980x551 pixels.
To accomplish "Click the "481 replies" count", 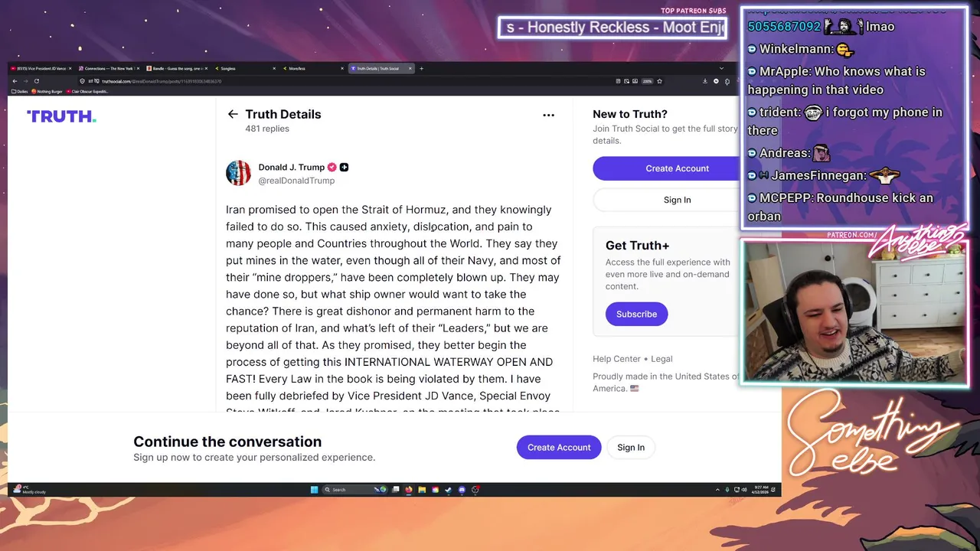I will (267, 129).
